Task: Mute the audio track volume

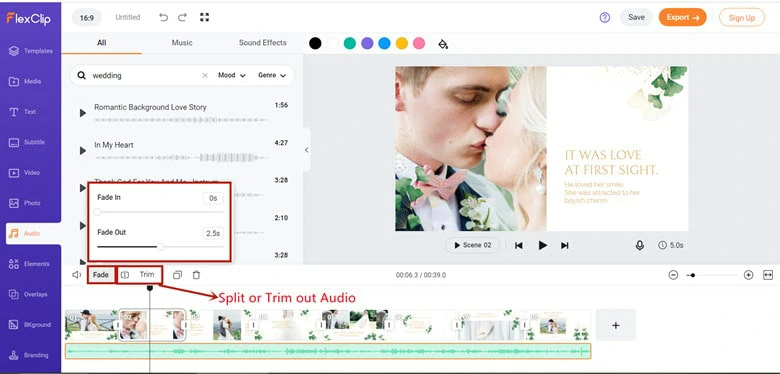Action: [x=76, y=275]
